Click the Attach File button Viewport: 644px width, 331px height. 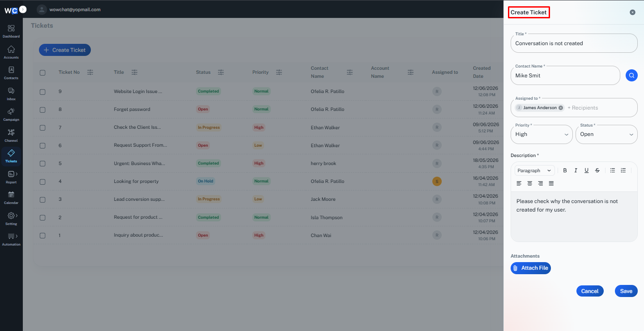pos(531,268)
